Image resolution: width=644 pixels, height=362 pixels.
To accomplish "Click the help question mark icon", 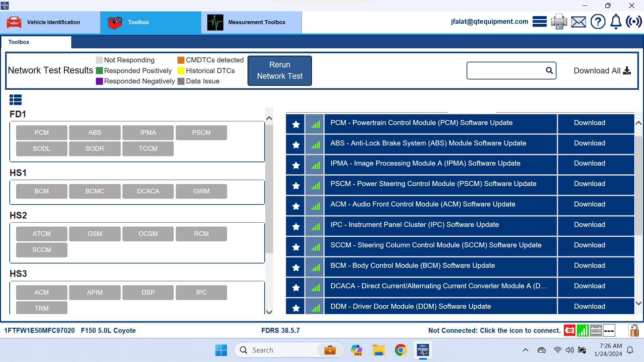I will (598, 21).
